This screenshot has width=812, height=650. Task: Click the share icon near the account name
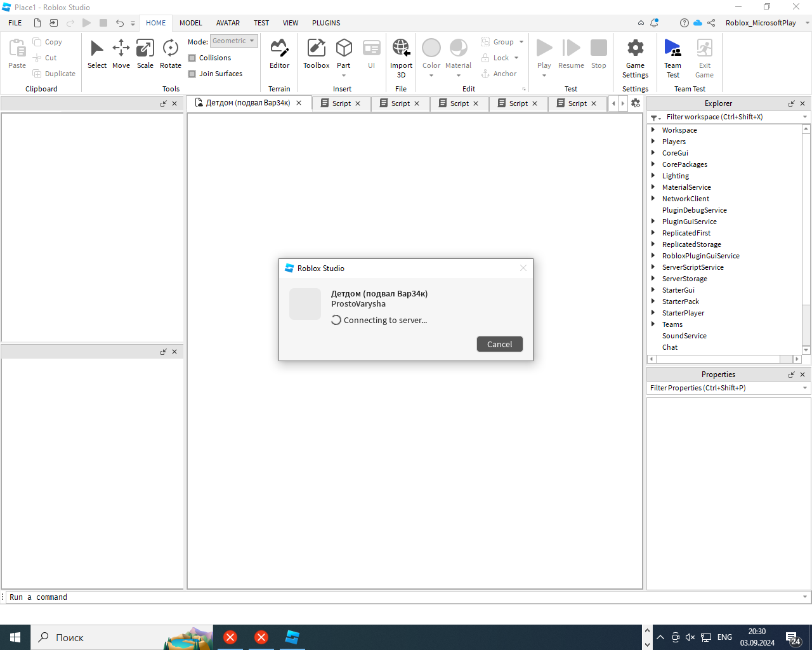click(x=711, y=23)
